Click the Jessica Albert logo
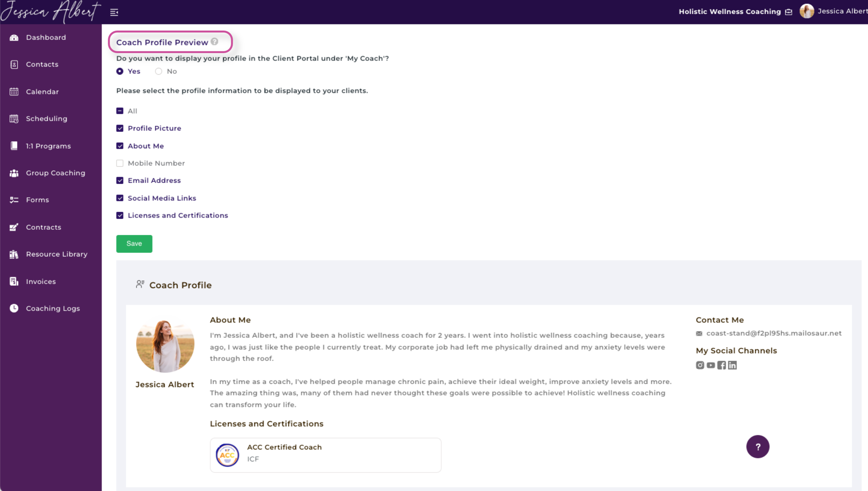This screenshot has height=491, width=868. [51, 12]
